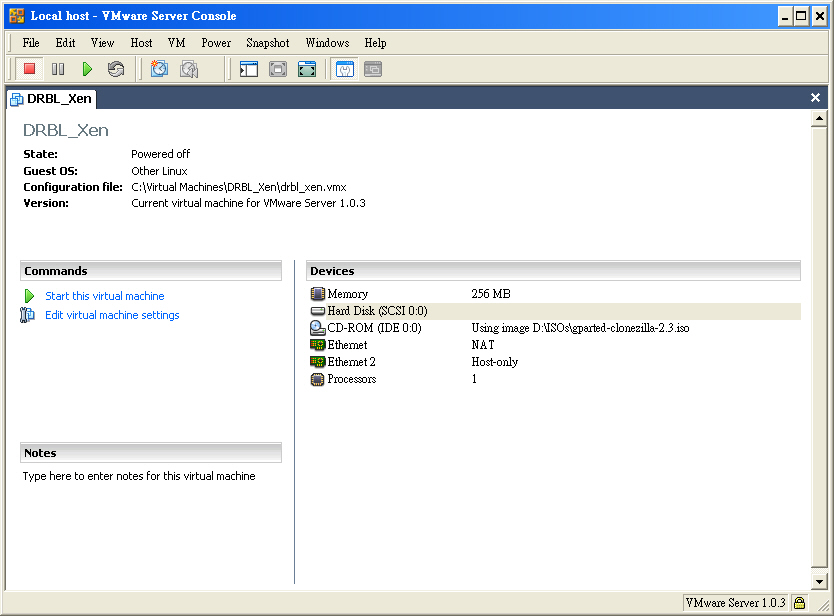Click the red Power Off toolbar button
This screenshot has width=834, height=616.
coord(29,69)
